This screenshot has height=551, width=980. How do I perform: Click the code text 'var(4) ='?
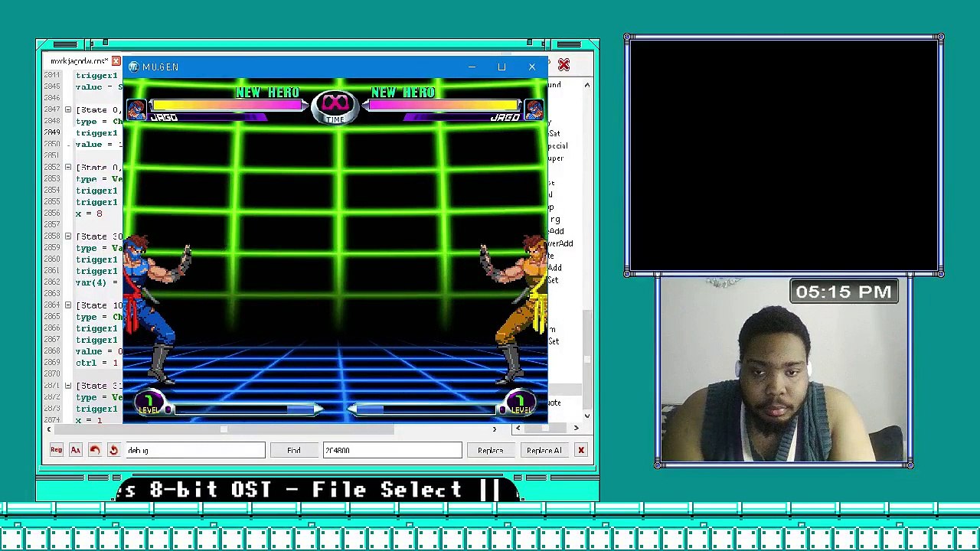click(x=96, y=282)
